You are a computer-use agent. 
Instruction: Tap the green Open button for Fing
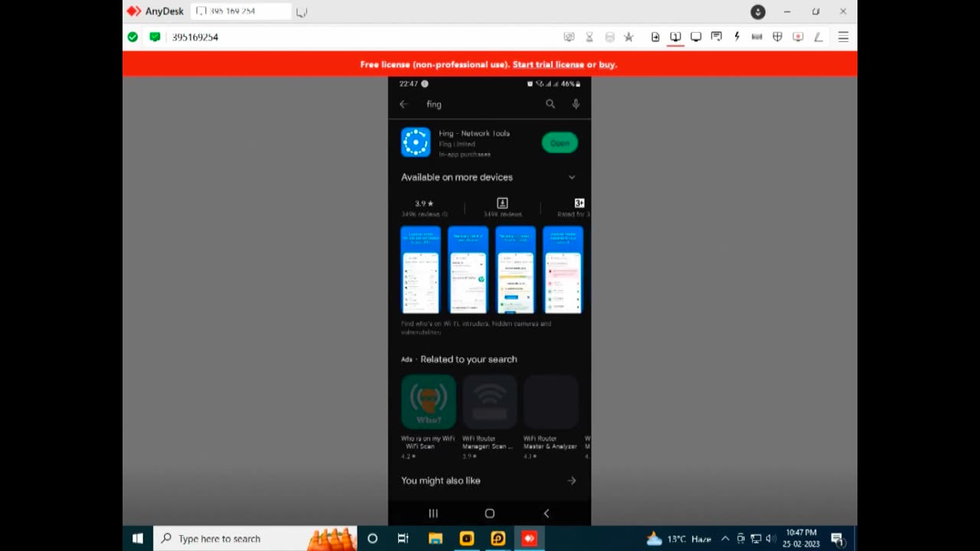tap(560, 142)
